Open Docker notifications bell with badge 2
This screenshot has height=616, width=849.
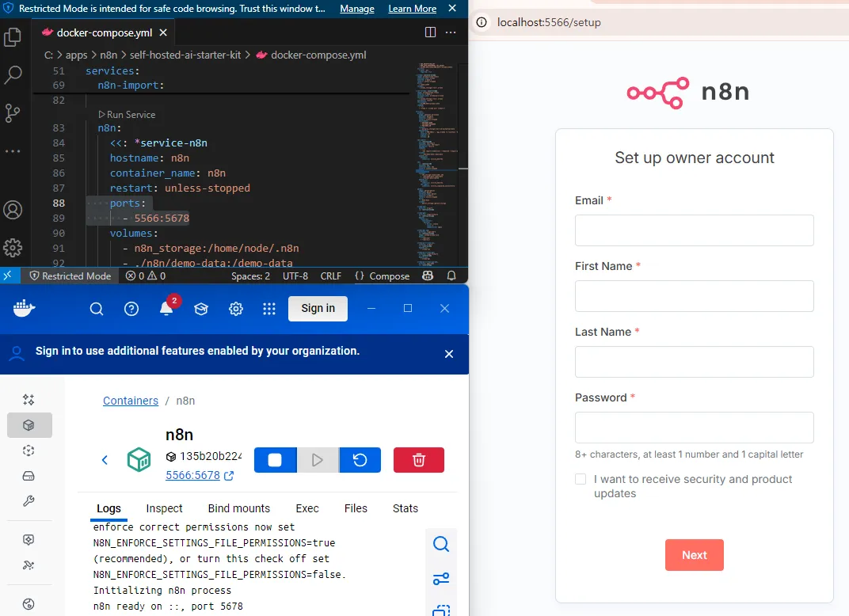[167, 308]
